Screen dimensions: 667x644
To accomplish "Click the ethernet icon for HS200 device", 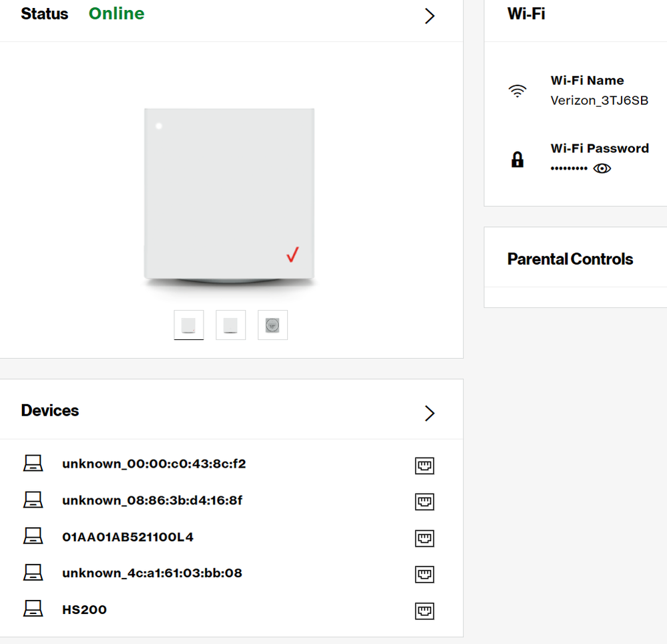I will click(425, 611).
